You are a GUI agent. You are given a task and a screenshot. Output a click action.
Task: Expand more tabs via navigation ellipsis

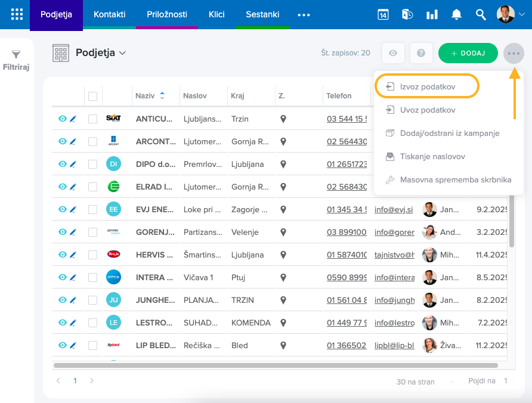pos(304,15)
